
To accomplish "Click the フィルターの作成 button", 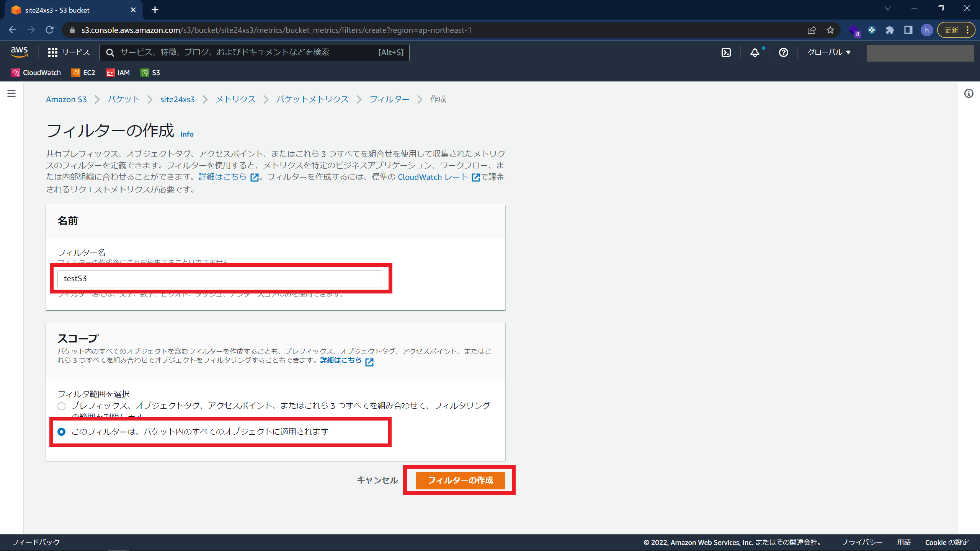I will tap(460, 480).
